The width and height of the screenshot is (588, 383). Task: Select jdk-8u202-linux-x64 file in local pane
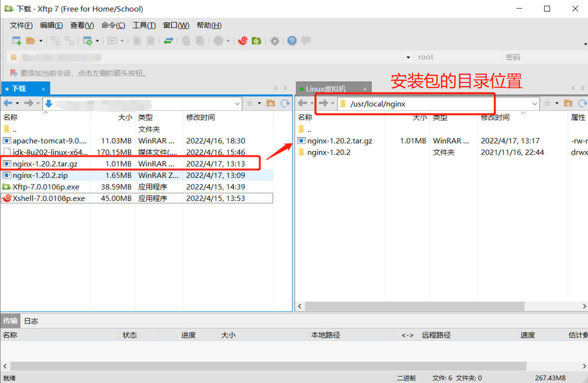point(137,152)
